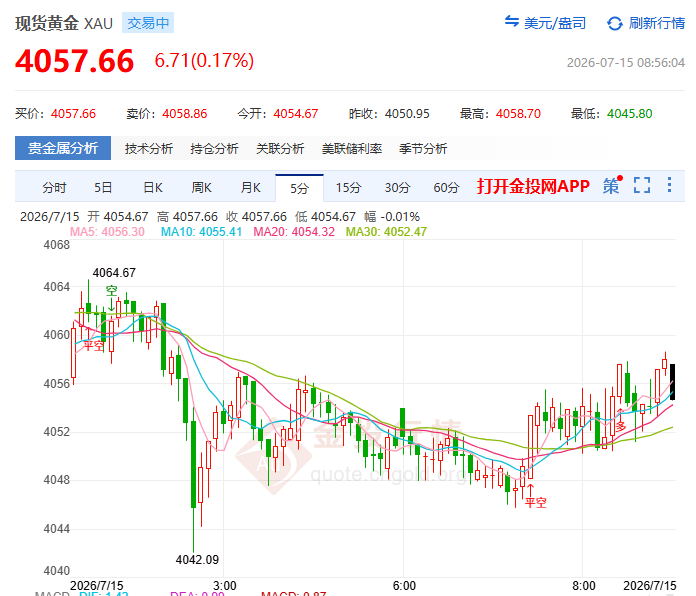Viewport: 696px width, 596px height.
Task: Click the latest black candlestick on chart
Action: point(672,382)
